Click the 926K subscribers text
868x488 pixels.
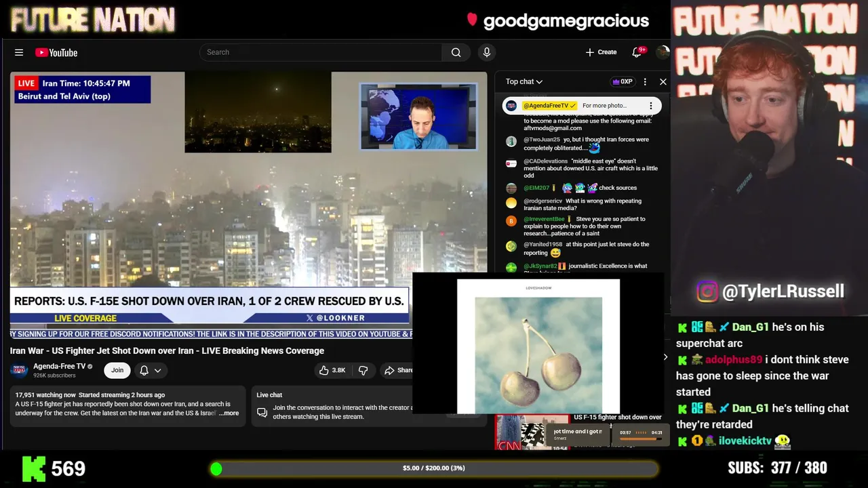(54, 375)
